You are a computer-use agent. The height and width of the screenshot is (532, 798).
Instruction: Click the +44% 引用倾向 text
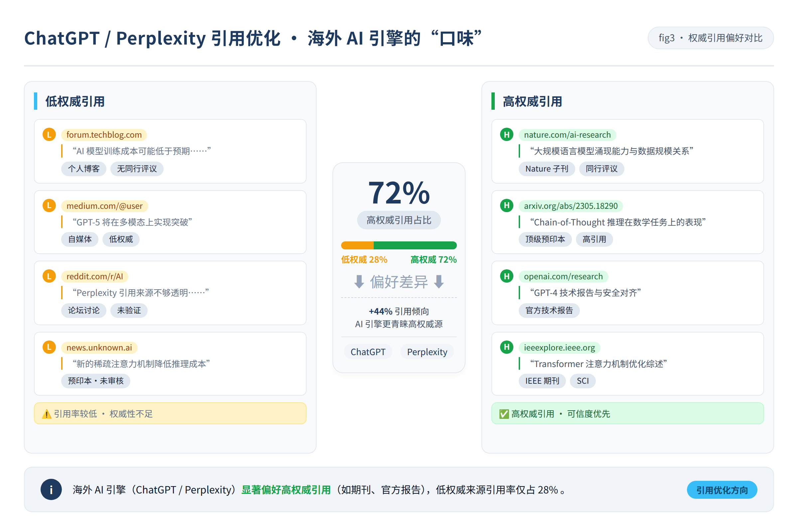(399, 311)
